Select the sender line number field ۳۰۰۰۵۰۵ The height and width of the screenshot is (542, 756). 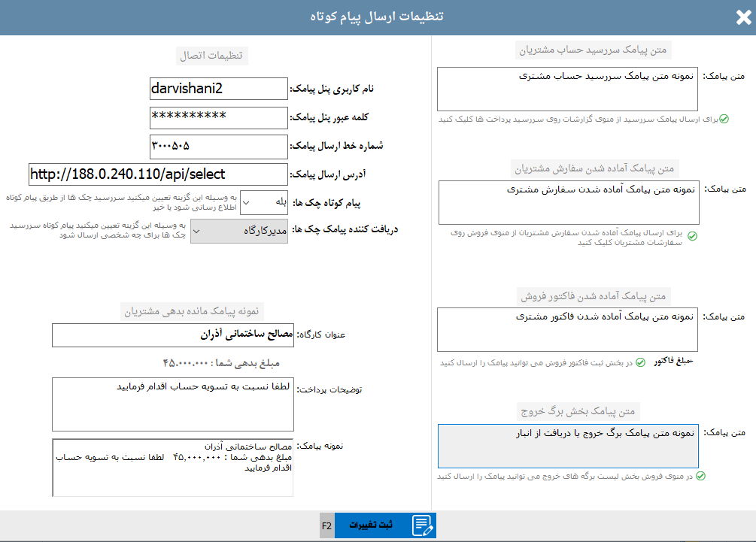click(219, 147)
